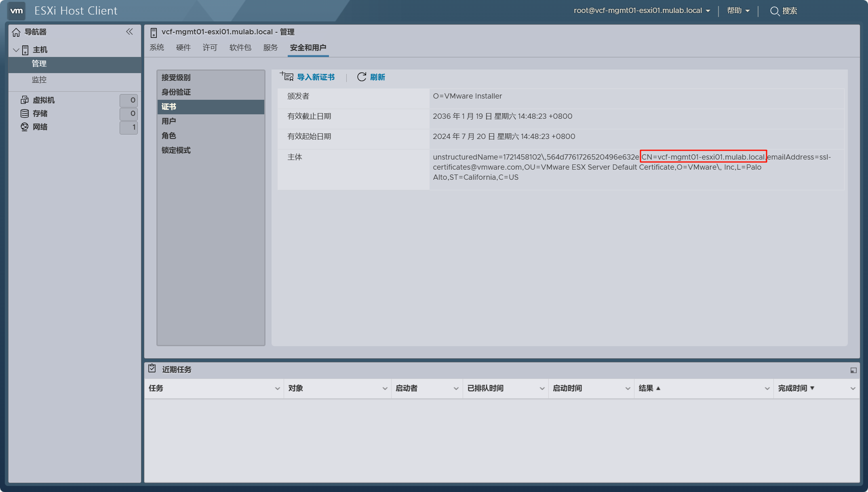Click the search magnifier icon
The width and height of the screenshot is (868, 492).
[775, 11]
